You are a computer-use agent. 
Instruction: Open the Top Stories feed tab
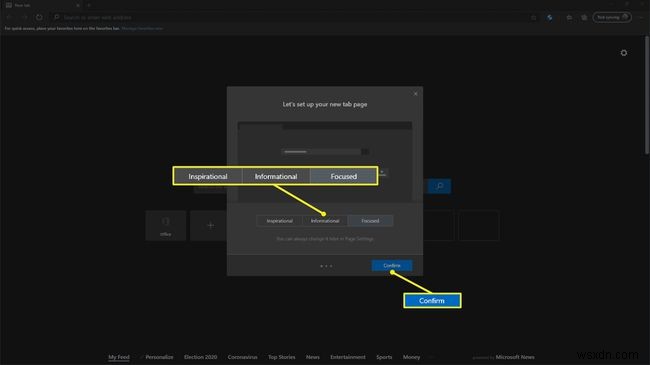tap(281, 357)
